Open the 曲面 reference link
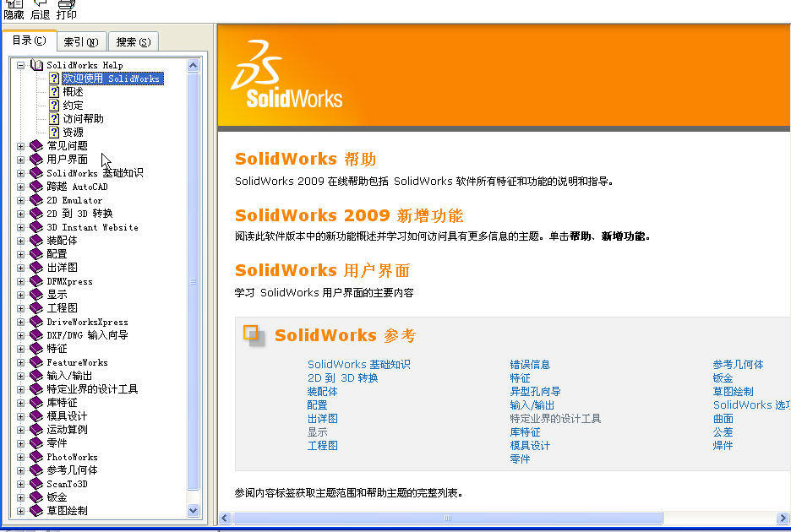 pos(723,419)
